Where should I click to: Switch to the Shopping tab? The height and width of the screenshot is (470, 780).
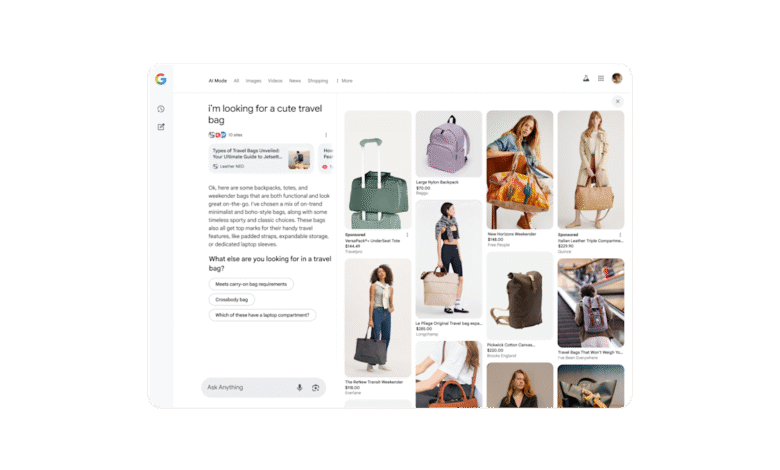[317, 81]
